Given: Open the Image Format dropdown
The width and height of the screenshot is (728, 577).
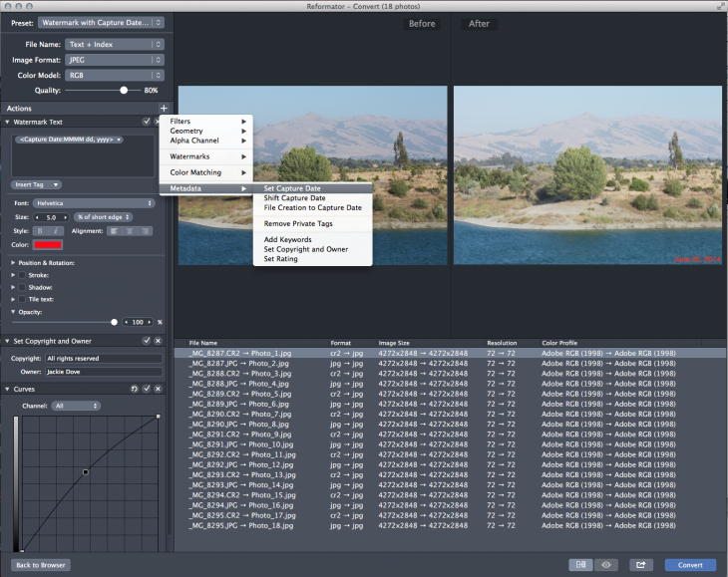Looking at the screenshot, I should click(x=115, y=59).
